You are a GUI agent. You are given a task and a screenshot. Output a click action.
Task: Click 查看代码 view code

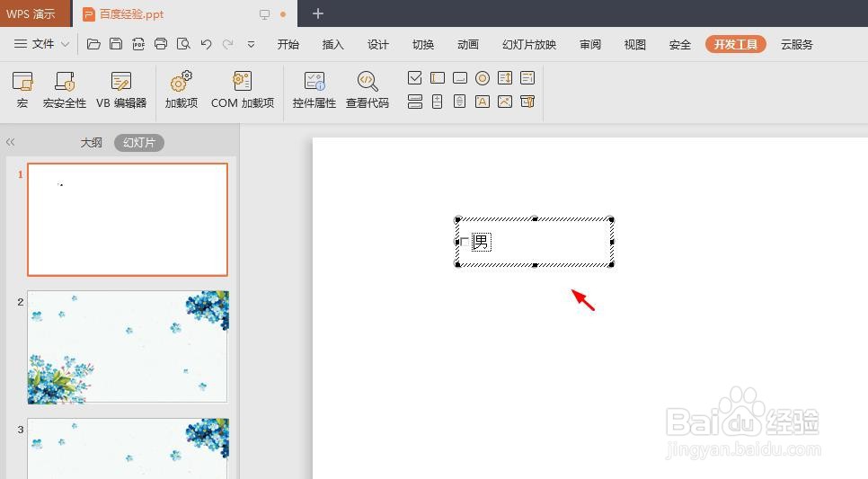tap(367, 89)
